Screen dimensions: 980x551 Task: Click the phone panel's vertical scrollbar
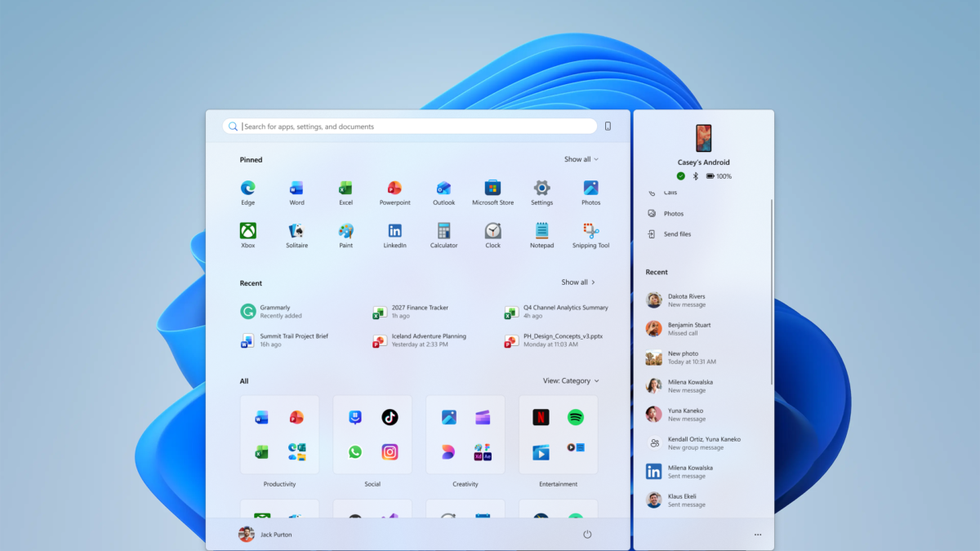[x=772, y=291]
